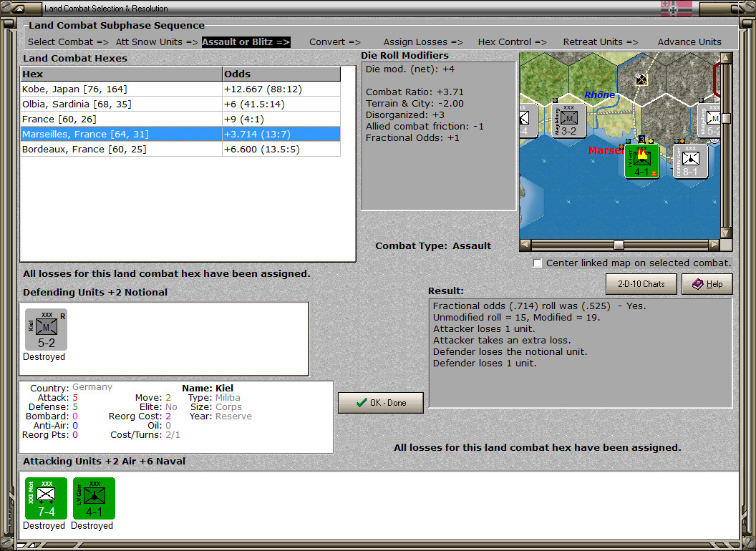Click map scroll down arrow
The width and height of the screenshot is (756, 551).
click(x=727, y=233)
